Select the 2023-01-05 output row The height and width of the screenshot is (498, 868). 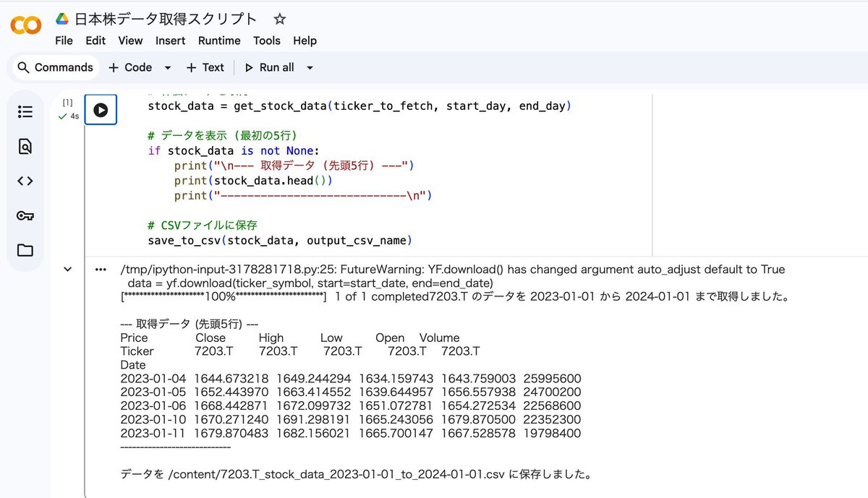[351, 392]
